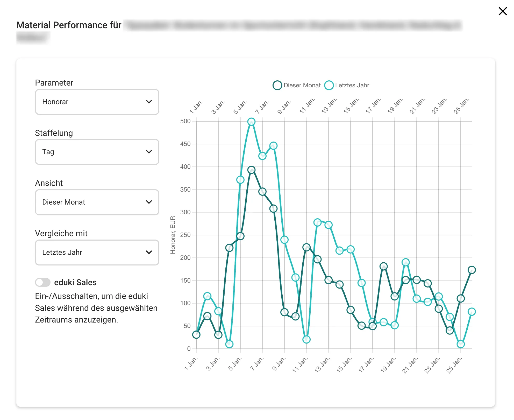Viewport: 514px width, 420px height.
Task: Toggle the eduki Sales switch
Action: (x=43, y=282)
